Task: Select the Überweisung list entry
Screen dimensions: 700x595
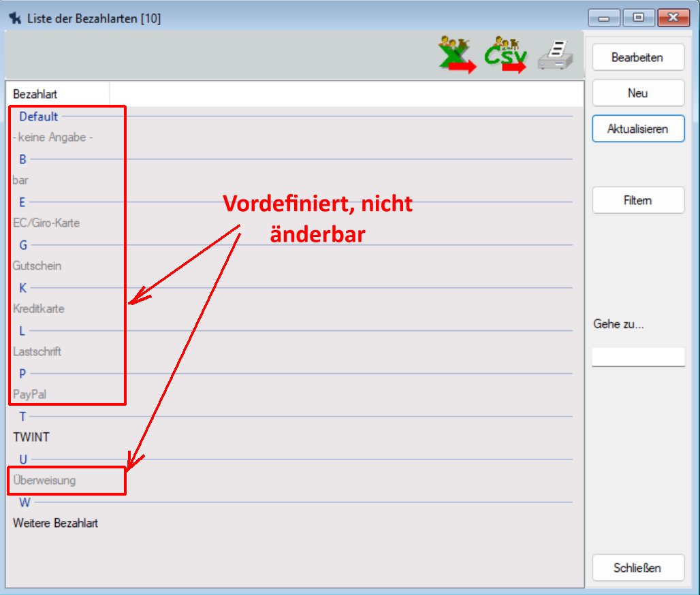Action: click(x=44, y=480)
